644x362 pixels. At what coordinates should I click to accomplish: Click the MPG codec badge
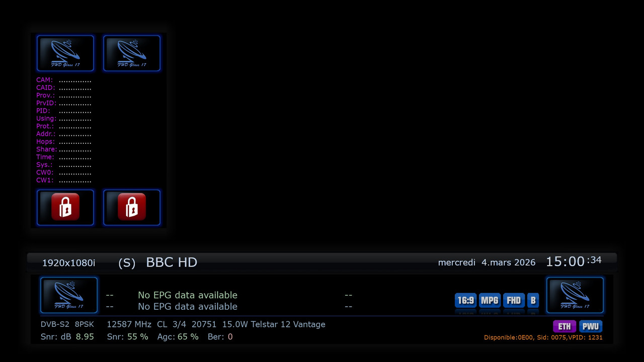(x=490, y=301)
